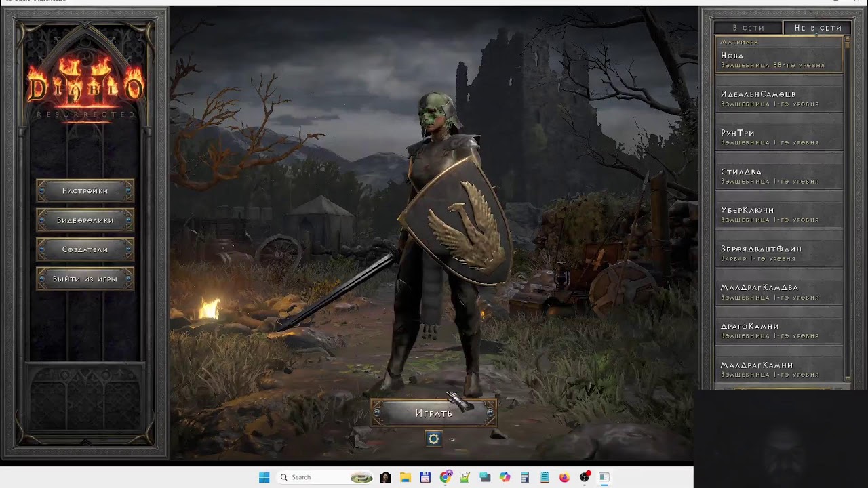The image size is (868, 488).
Task: Switch to the Не в сети tab
Action: click(x=817, y=28)
